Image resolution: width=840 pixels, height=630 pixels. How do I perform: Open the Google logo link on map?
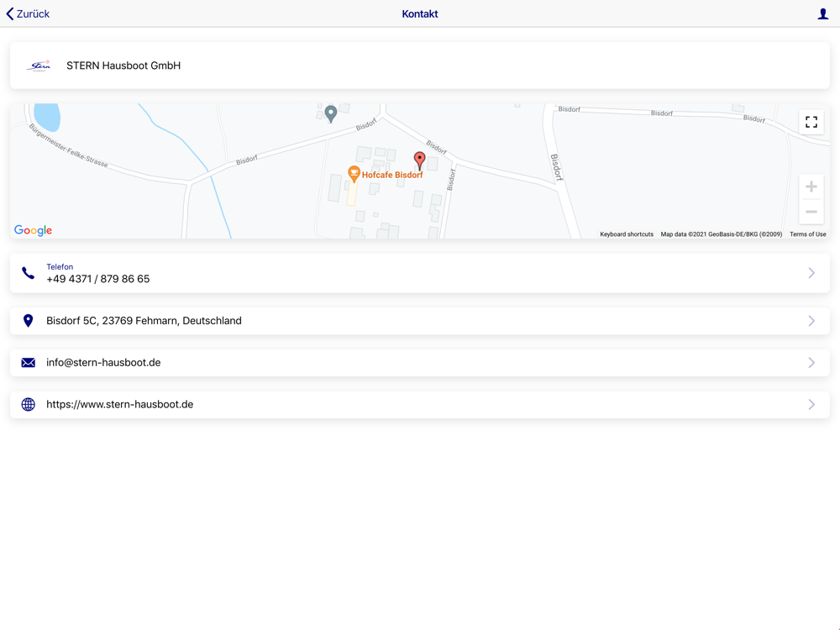click(x=34, y=230)
